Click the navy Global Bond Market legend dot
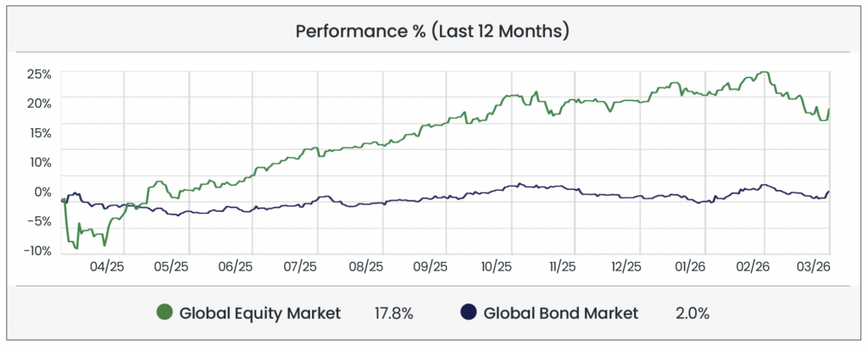Screen dimensions: 868x345 coord(467,313)
